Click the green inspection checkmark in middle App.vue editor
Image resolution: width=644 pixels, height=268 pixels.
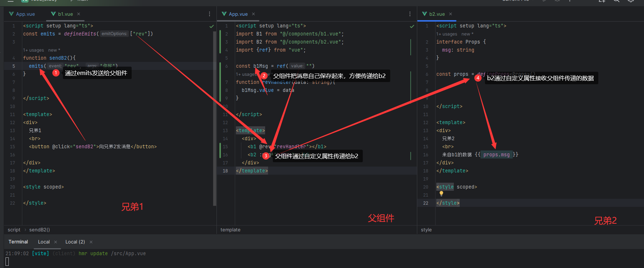[x=412, y=26]
